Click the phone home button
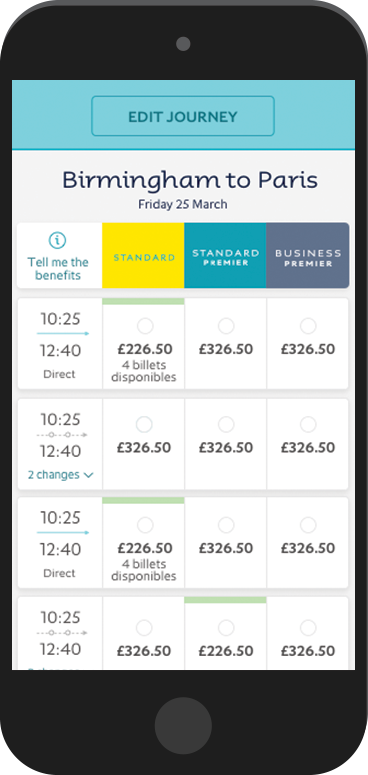 click(183, 725)
